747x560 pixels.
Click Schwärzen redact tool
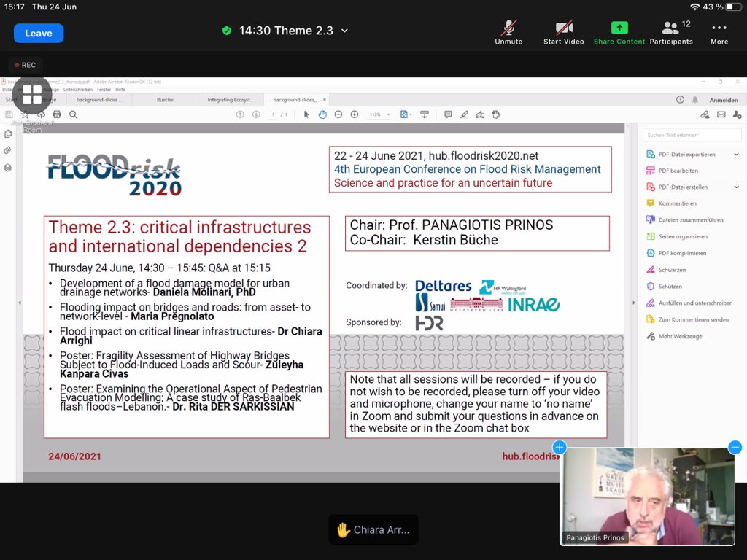click(666, 270)
